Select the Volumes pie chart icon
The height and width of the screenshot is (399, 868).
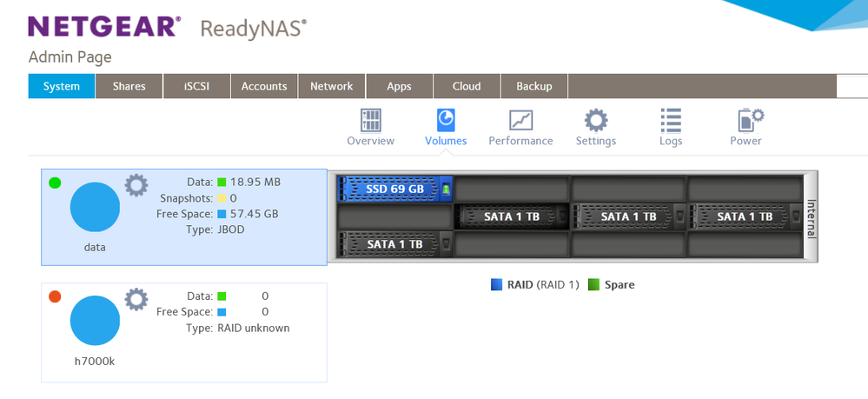click(446, 120)
